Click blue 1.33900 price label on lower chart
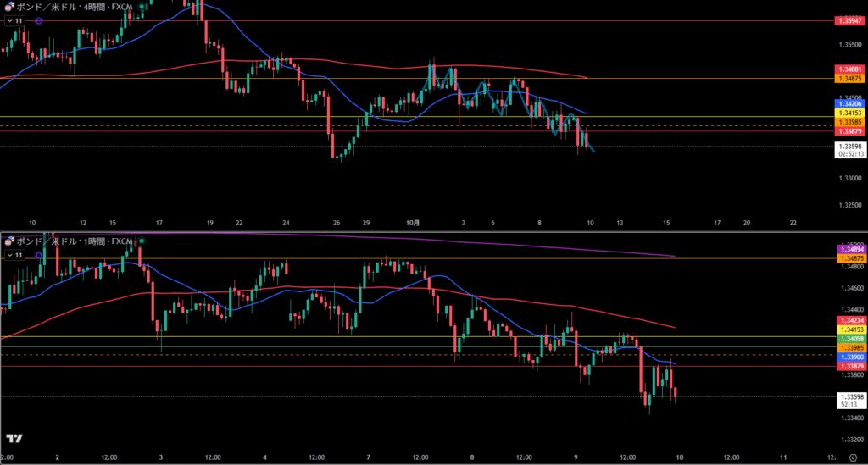 coord(849,357)
